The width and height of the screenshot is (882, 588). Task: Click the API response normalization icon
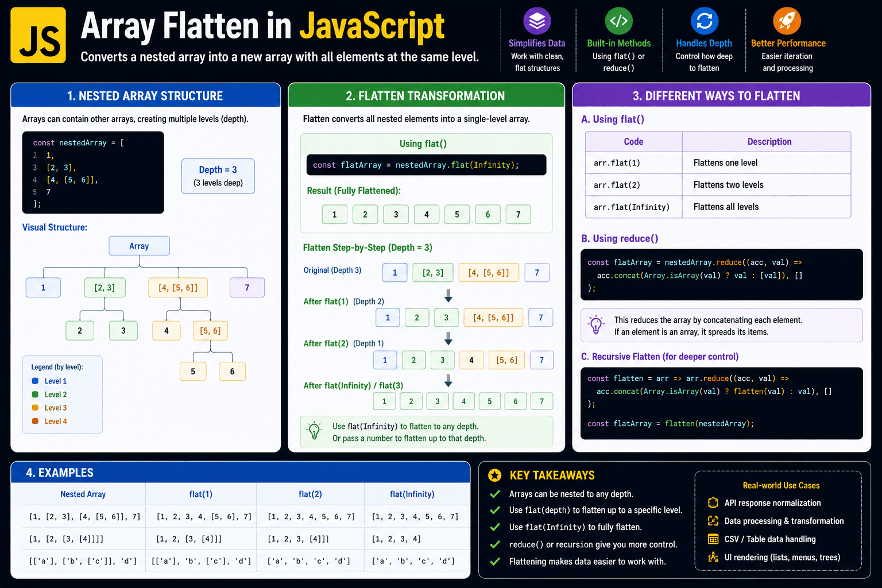coord(713,502)
